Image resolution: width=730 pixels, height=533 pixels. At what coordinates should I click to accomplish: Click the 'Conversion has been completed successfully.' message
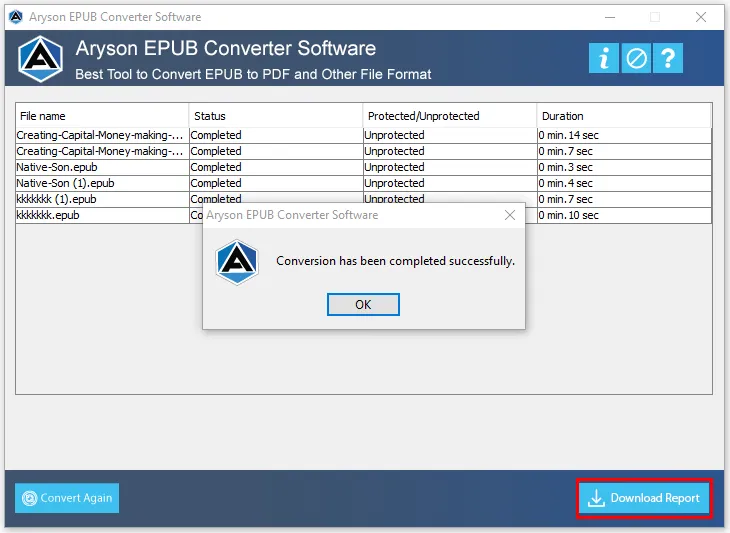point(395,261)
